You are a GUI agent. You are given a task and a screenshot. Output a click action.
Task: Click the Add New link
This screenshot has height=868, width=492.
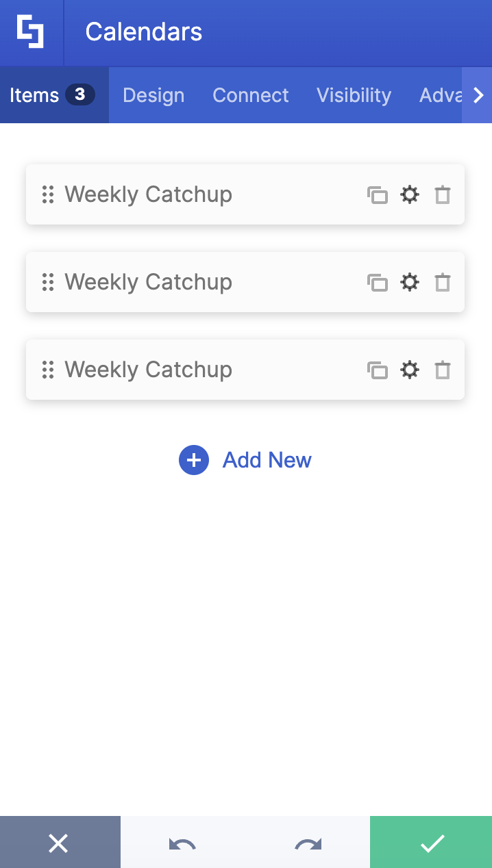click(267, 460)
